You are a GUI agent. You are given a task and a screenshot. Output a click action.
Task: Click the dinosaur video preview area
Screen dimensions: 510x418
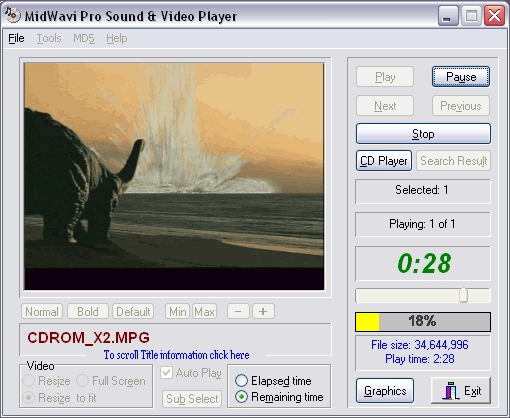click(x=174, y=176)
